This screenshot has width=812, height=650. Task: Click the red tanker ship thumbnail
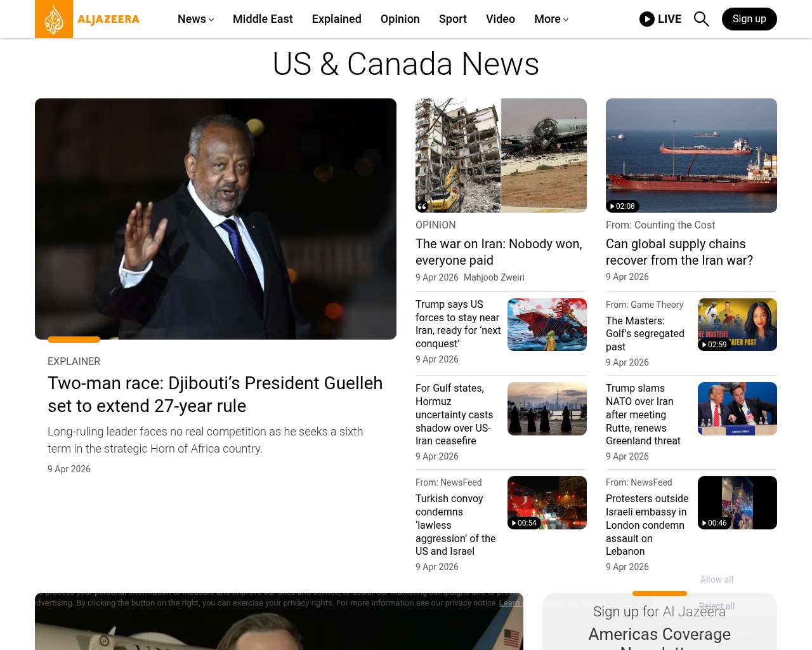click(691, 156)
